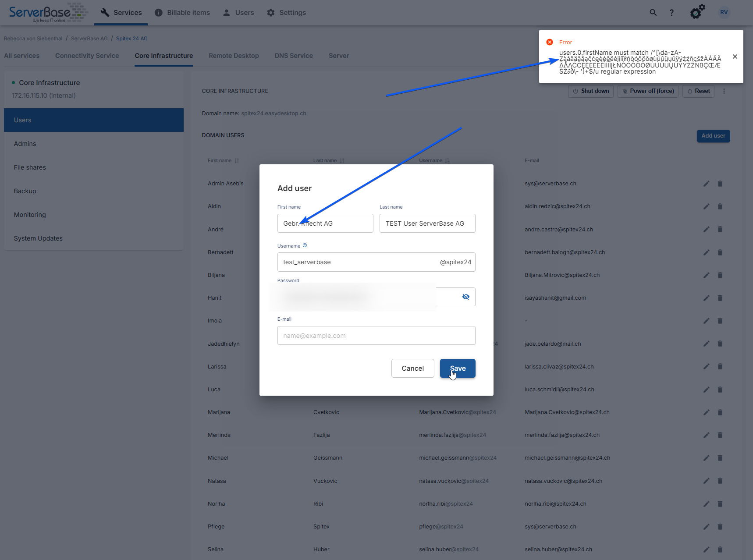This screenshot has height=560, width=753.
Task: Edit the Norlha Ribi user
Action: click(706, 504)
